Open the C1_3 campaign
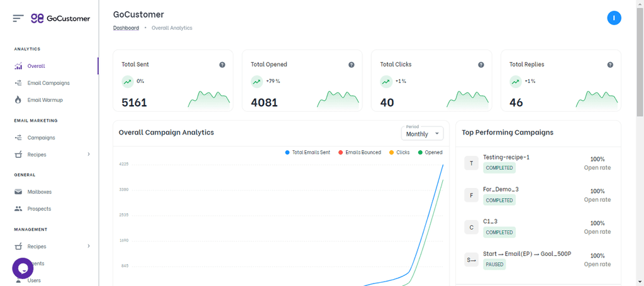The width and height of the screenshot is (644, 286). point(491,221)
